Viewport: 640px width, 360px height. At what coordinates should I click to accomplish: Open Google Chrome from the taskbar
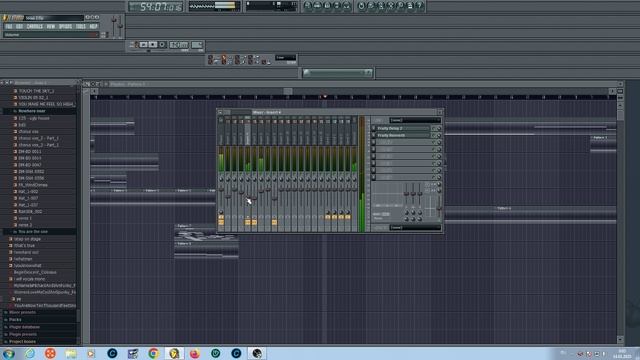[153, 353]
